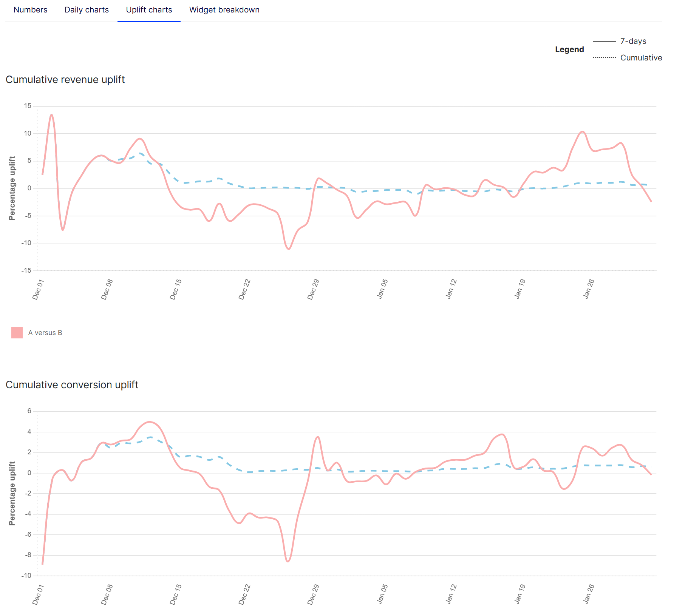Open the Numbers tab

click(x=30, y=10)
